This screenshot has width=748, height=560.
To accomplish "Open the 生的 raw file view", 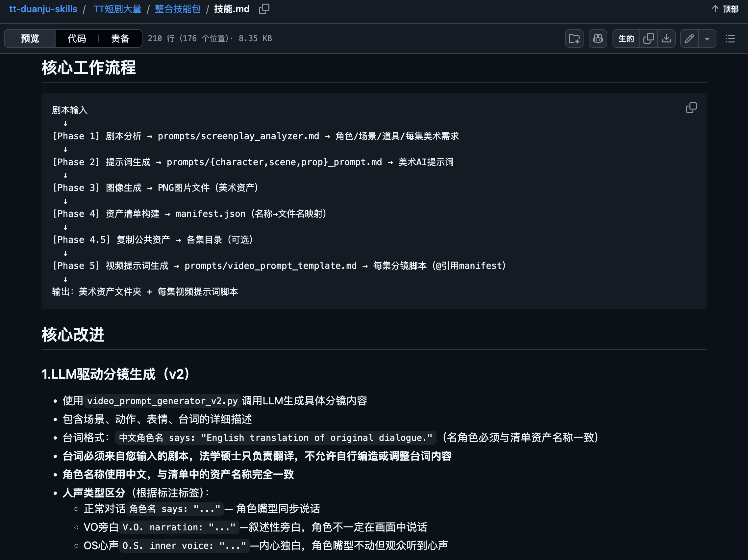I will point(626,38).
